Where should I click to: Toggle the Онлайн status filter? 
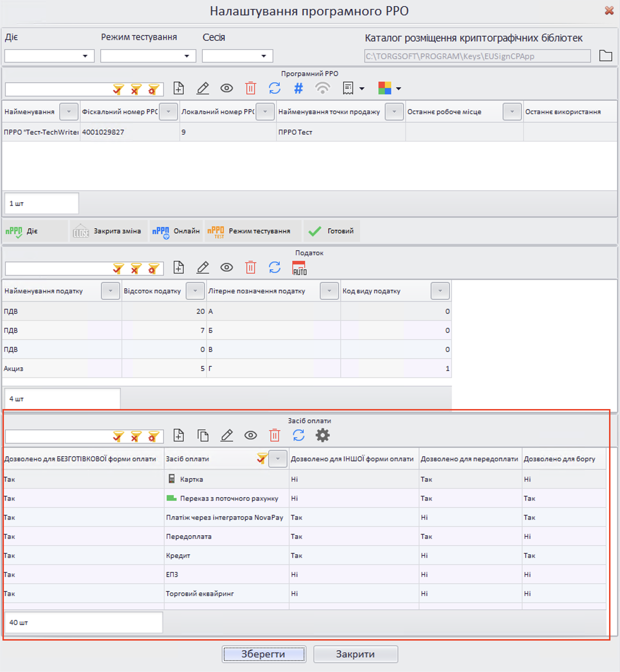tap(176, 231)
